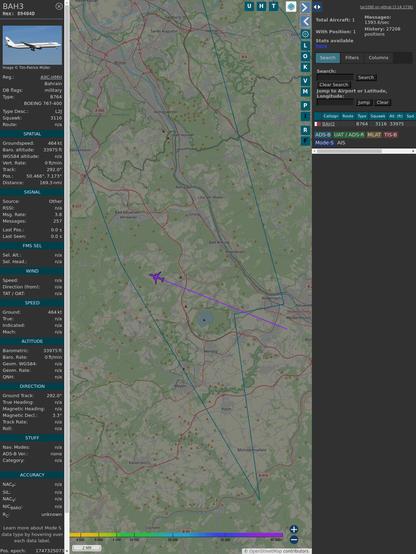Click the U map button
Screen dimensions: 416x554
pyautogui.click(x=249, y=6)
